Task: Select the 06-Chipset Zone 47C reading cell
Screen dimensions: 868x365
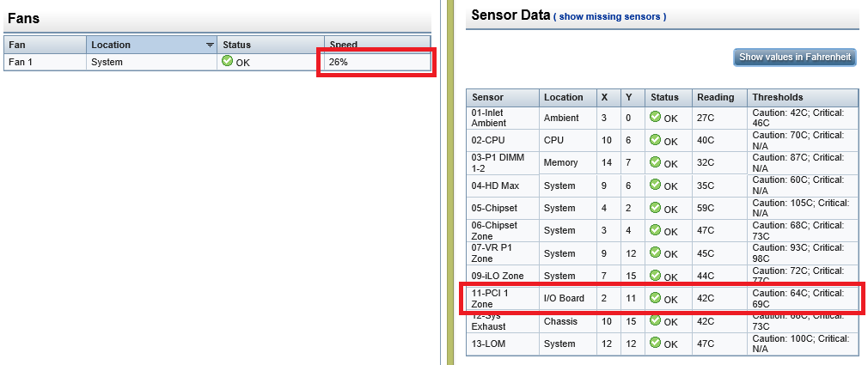Action: tap(719, 231)
